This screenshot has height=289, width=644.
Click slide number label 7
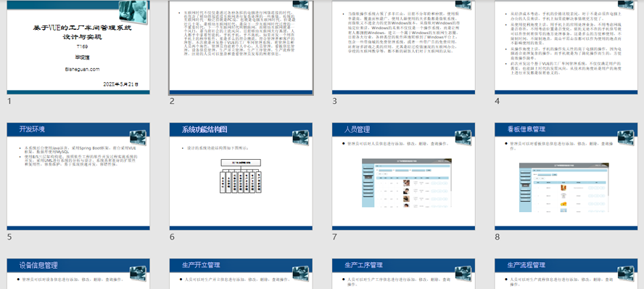pos(334,237)
